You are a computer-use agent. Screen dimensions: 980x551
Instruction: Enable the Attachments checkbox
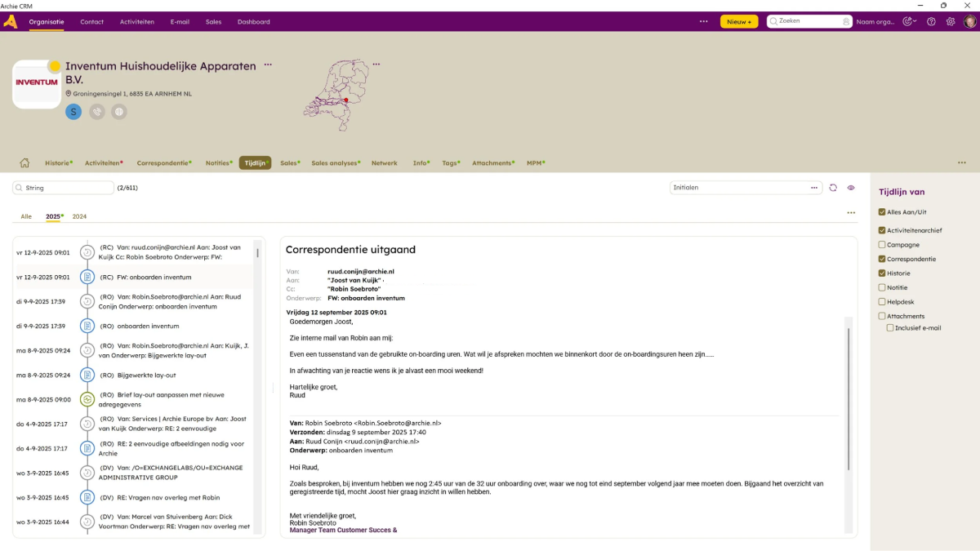(882, 316)
